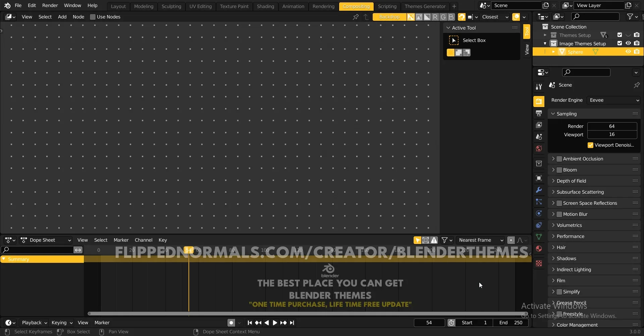This screenshot has height=336, width=644.
Task: Hide the Image Themes Setup collection eye icon
Action: (x=628, y=43)
